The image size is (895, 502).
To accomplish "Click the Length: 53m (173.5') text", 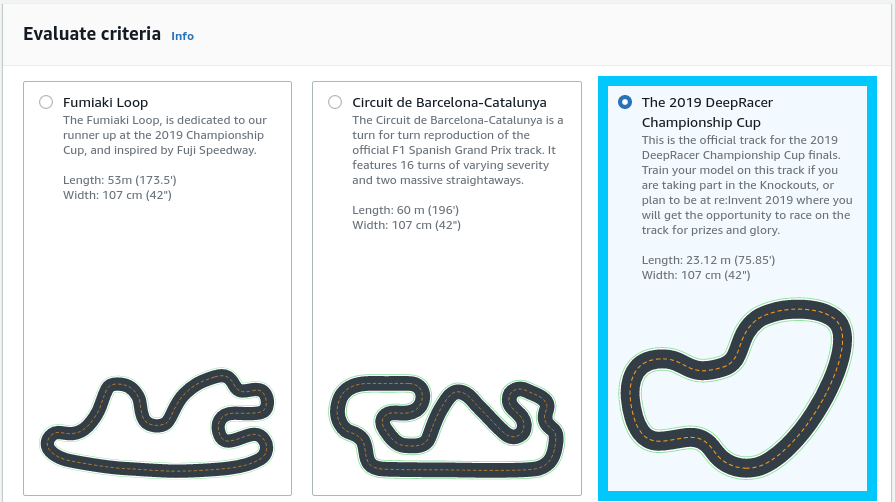I will click(x=117, y=180).
